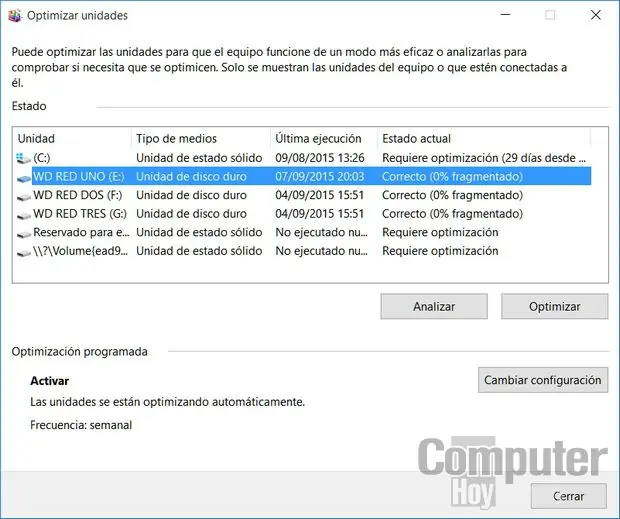Click Requiere optimización for the \\?\Volume row
This screenshot has height=519, width=620.
click(440, 251)
